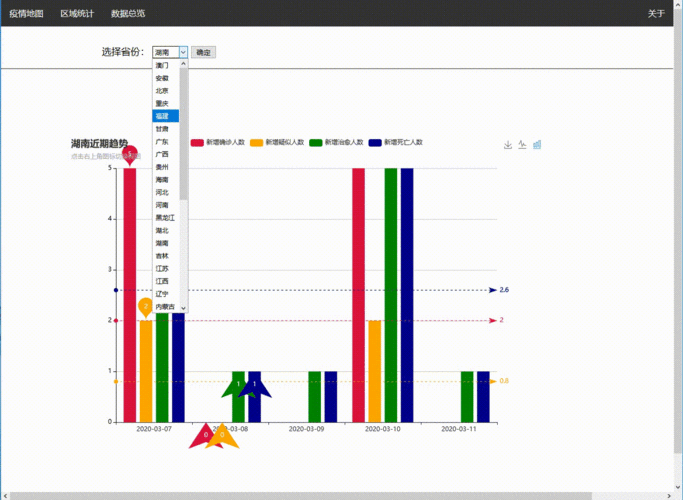Screen dimensions: 683x500
Task: Switch chart to line view icon
Action: 522,145
